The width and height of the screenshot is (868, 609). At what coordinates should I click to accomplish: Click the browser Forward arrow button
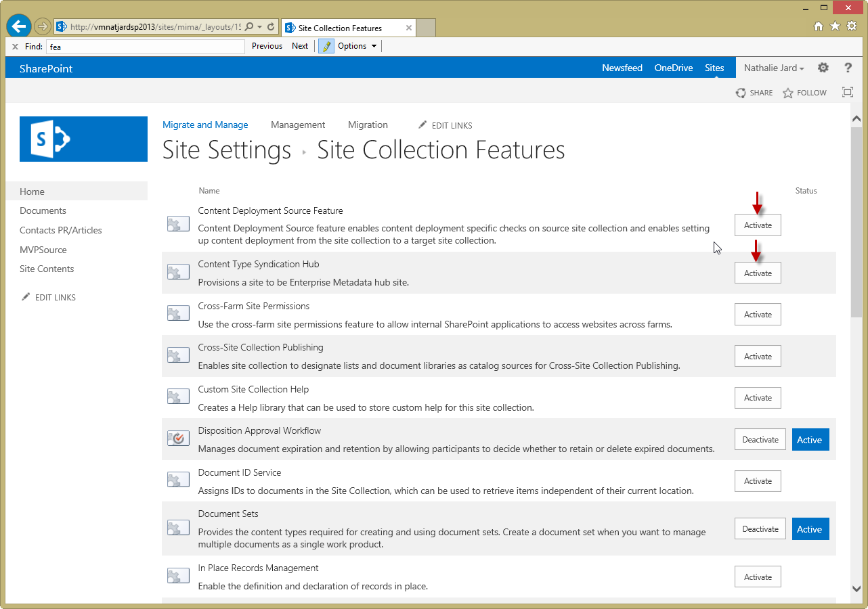point(43,26)
